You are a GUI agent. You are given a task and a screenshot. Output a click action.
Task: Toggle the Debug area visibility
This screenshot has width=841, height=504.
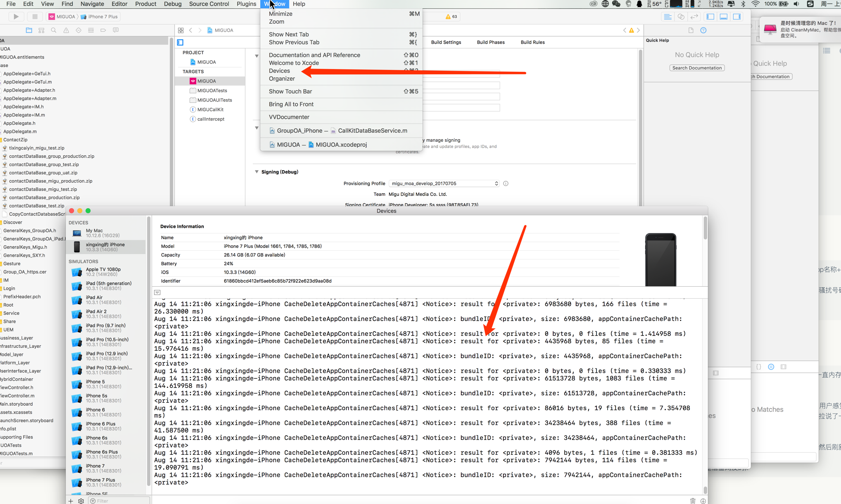coord(724,17)
